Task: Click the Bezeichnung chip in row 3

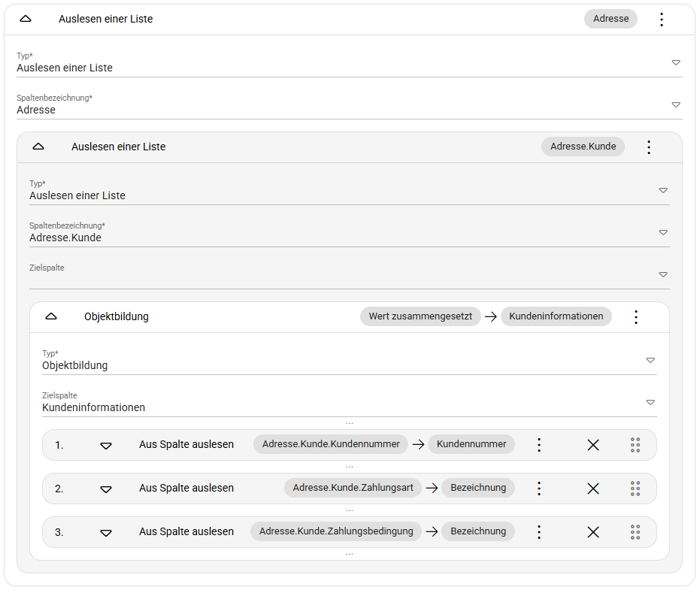Action: (478, 531)
